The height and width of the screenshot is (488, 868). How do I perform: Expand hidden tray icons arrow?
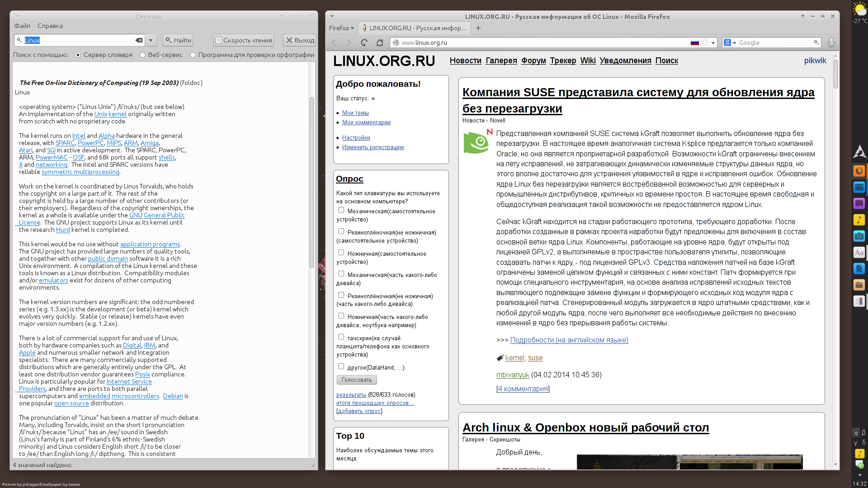tap(859, 475)
